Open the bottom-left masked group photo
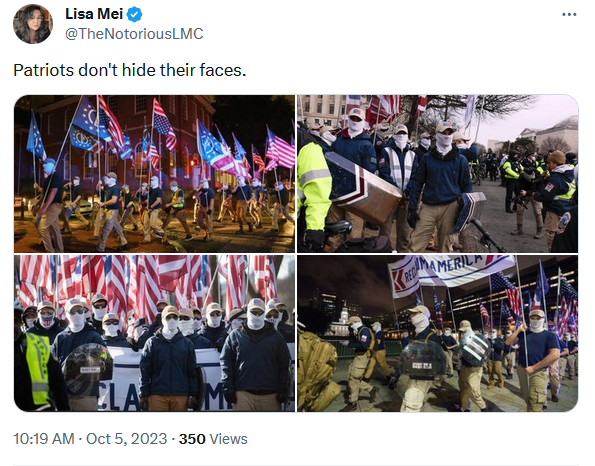Screen dimensions: 595x466 [154, 333]
